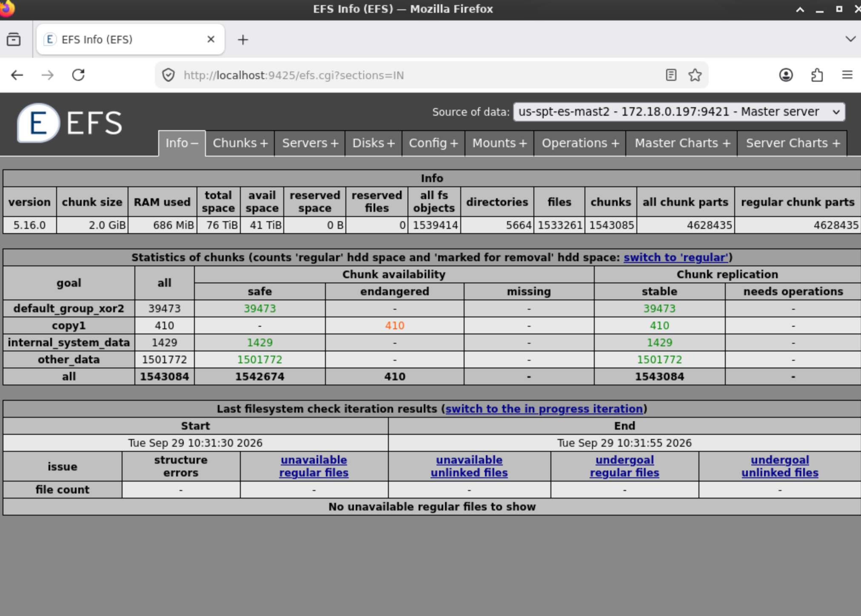Open the list all tabs chevron
The width and height of the screenshot is (861, 616).
pos(850,39)
